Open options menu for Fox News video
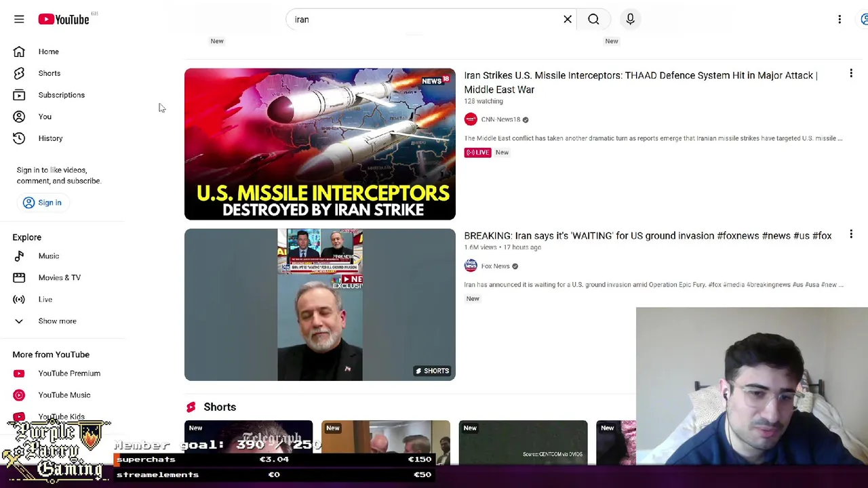 point(851,235)
